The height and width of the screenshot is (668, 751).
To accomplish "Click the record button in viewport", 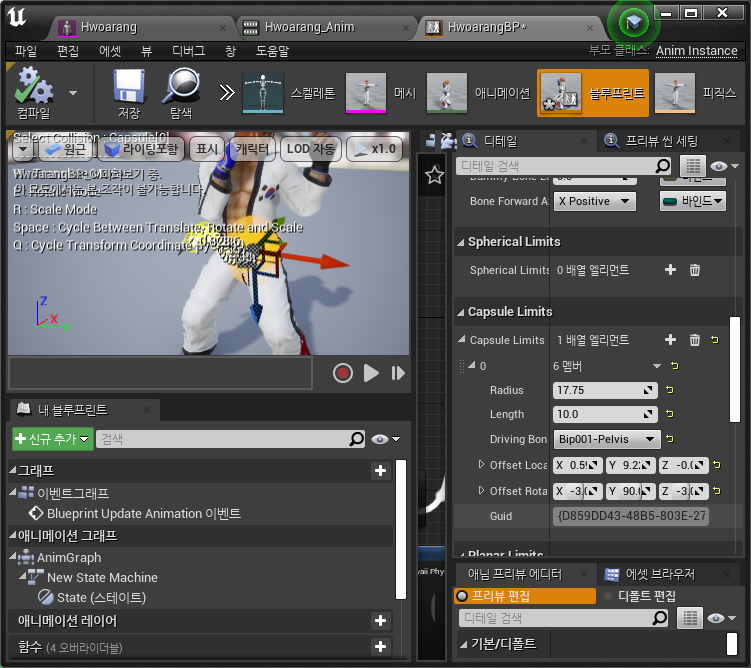I will click(x=342, y=373).
